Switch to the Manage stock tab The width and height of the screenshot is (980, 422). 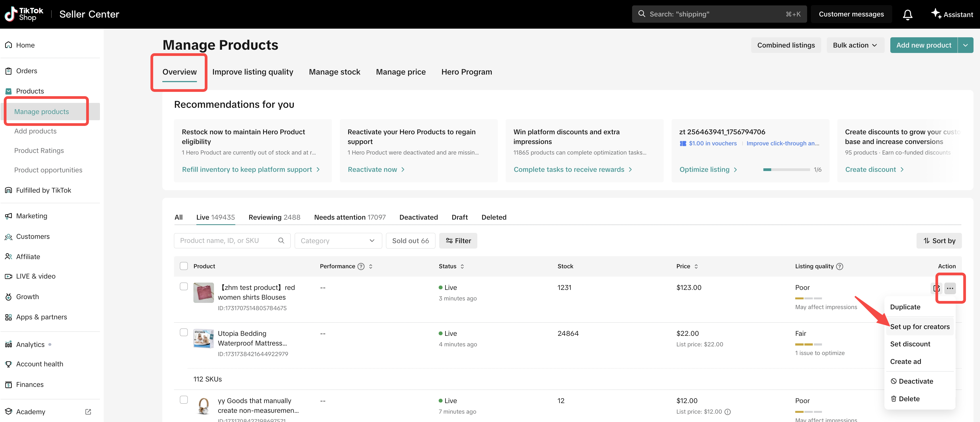point(334,72)
